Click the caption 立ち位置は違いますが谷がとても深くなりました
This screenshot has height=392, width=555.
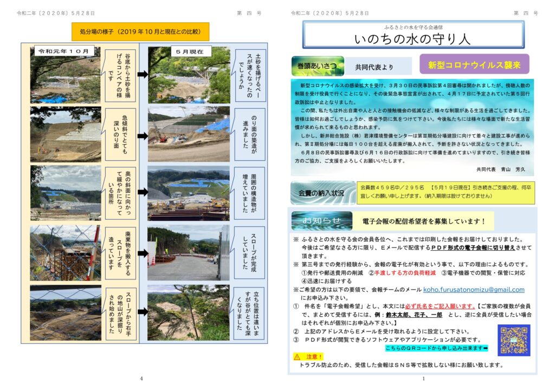[x=250, y=313]
